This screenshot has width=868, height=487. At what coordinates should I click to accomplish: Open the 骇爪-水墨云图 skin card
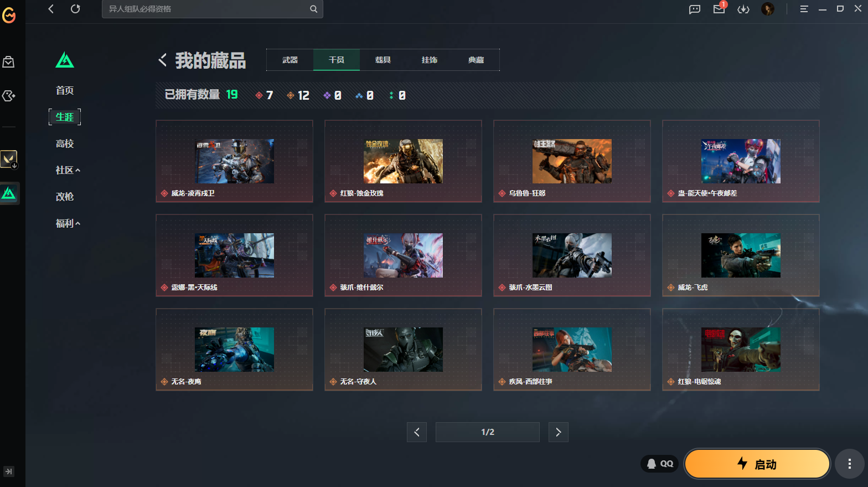(572, 255)
